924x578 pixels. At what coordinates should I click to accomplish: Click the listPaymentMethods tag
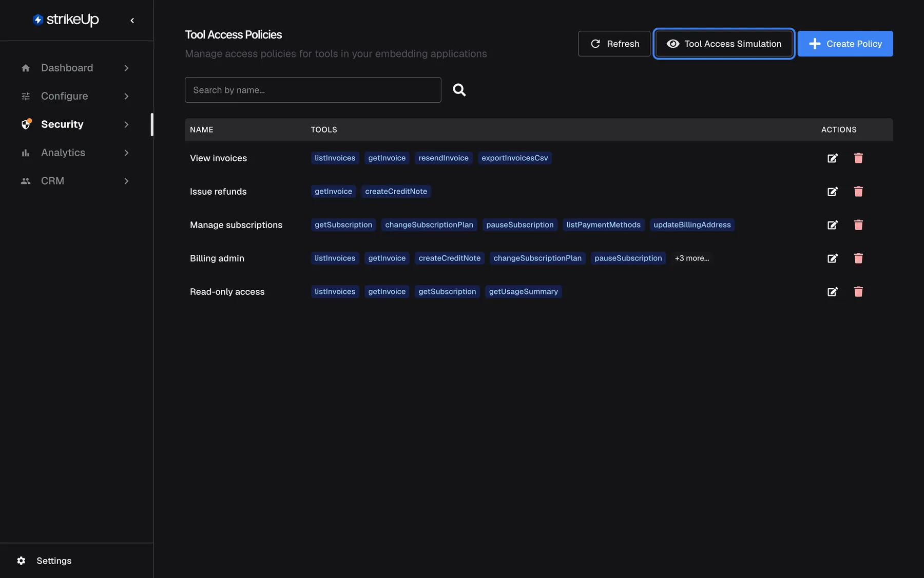(x=603, y=225)
